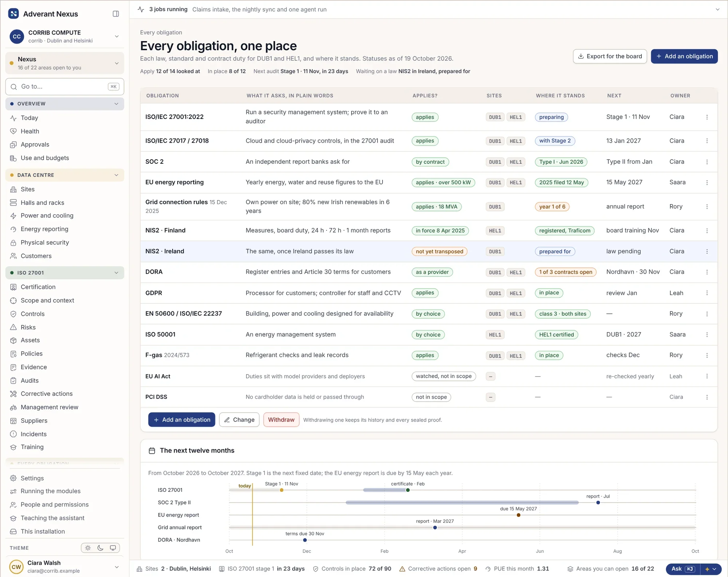Screen dimensions: 728x577
Task: Expand the Nexus areas dropdown
Action: [117, 63]
